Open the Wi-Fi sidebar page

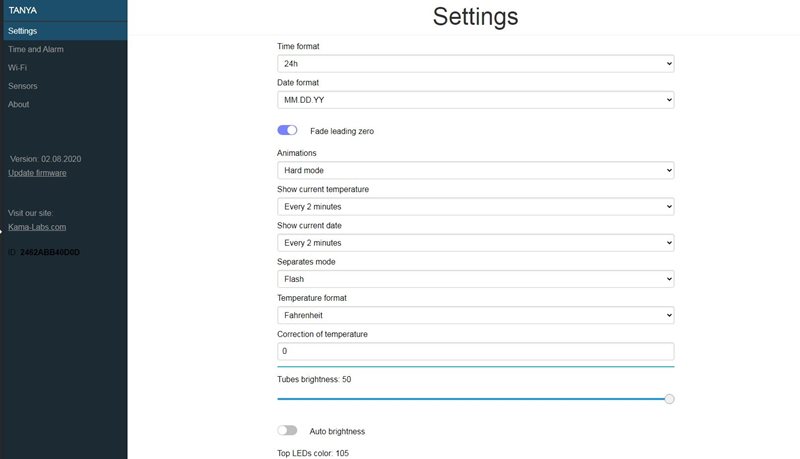(17, 68)
